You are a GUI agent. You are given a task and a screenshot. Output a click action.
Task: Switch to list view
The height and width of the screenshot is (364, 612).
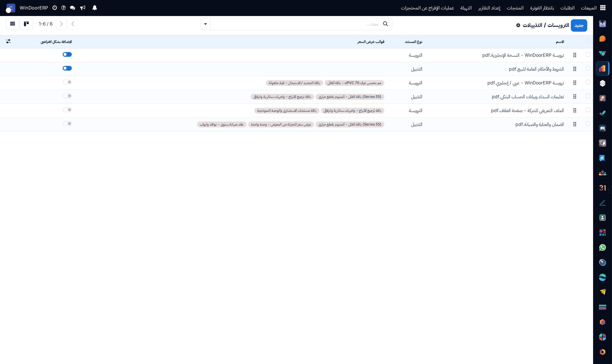13,24
